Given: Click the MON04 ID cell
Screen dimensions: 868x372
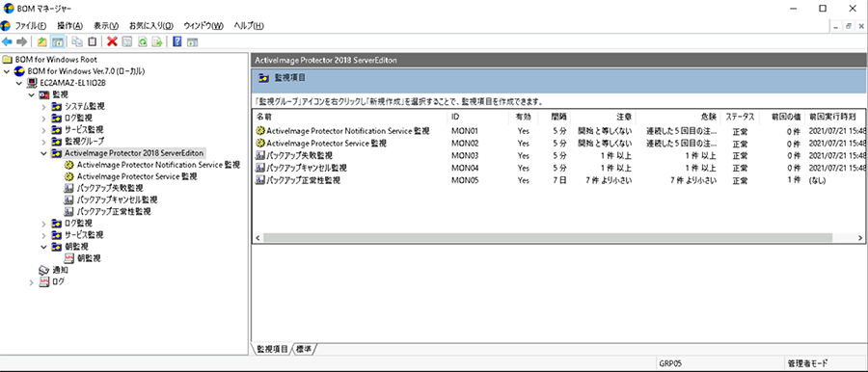Looking at the screenshot, I should tap(465, 168).
